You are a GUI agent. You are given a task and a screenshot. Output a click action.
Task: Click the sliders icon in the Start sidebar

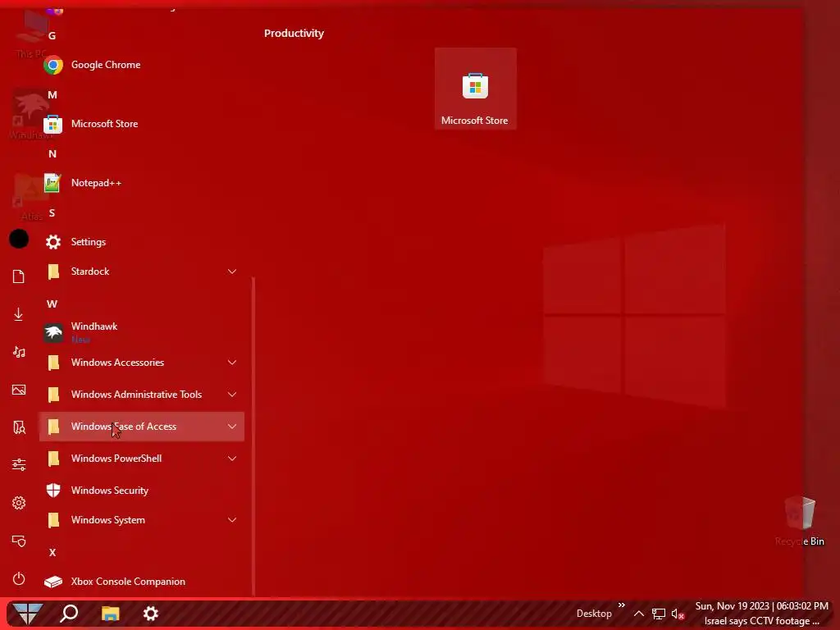pos(19,464)
